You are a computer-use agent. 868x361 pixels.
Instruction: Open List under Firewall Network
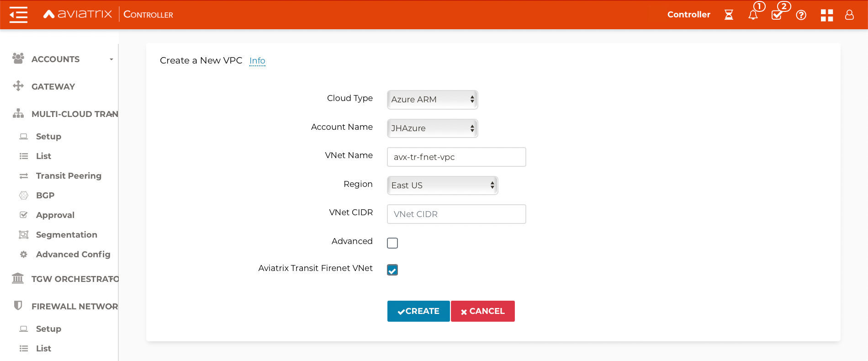[x=43, y=349]
